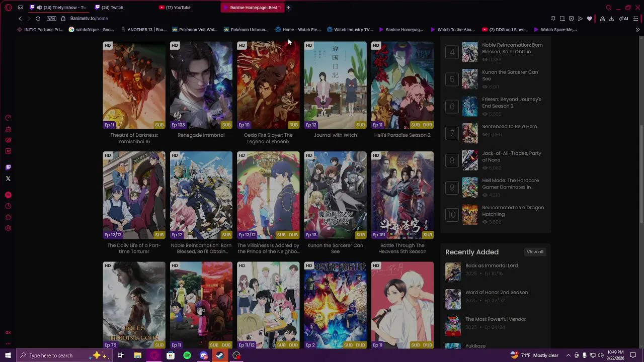The width and height of the screenshot is (644, 362).
Task: Select the 9anime Homepage tab
Action: [252, 8]
